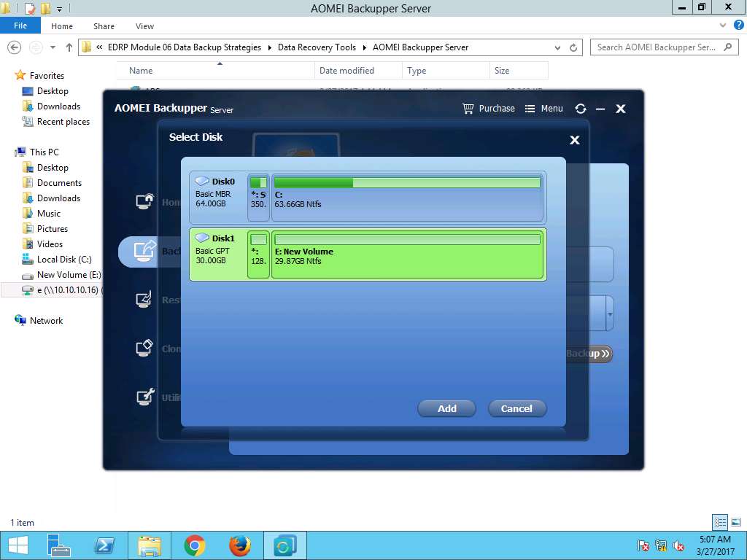Open the AOMEI Restore sidebar icon
Viewport: 747px width, 560px height.
[x=144, y=300]
